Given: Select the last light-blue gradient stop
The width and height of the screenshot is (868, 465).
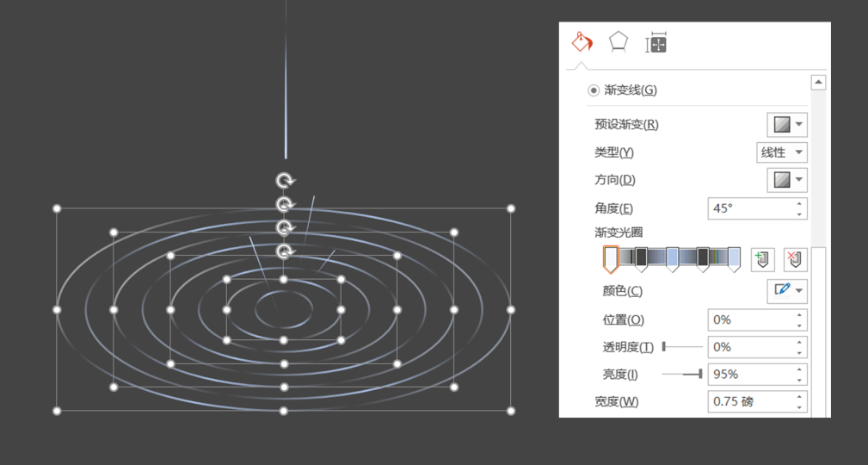Looking at the screenshot, I should point(734,259).
